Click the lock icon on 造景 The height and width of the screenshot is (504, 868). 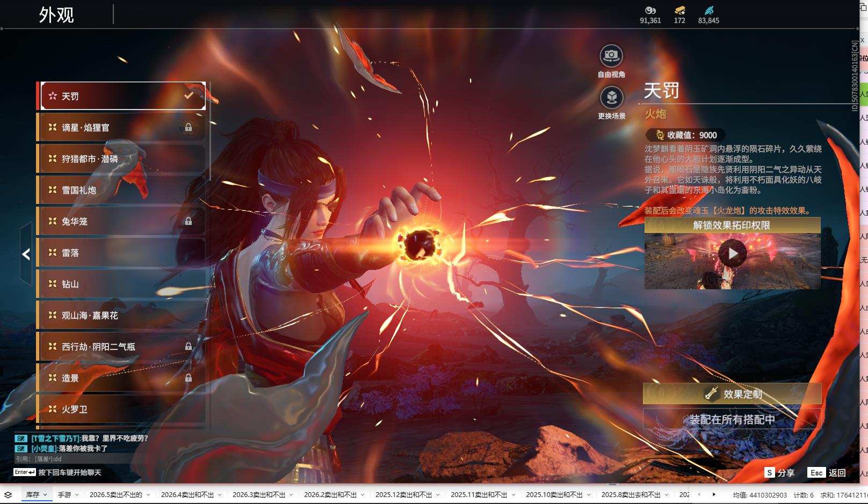189,378
